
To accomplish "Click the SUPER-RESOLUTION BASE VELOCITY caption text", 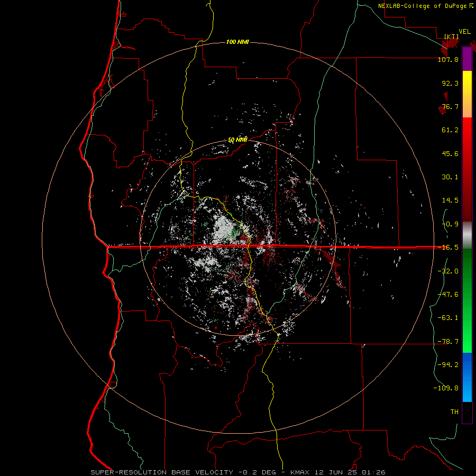I will pos(162,472).
